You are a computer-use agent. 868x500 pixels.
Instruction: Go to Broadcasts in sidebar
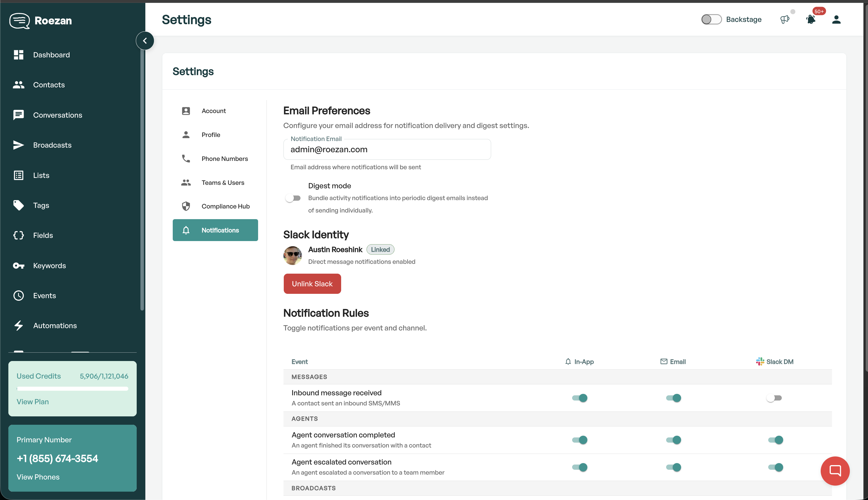[52, 145]
